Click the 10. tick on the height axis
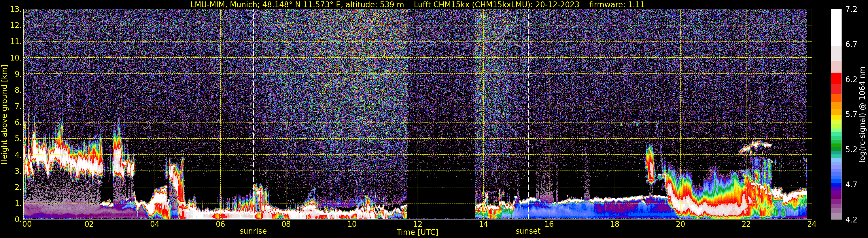This screenshot has height=238, width=868. tap(16, 58)
